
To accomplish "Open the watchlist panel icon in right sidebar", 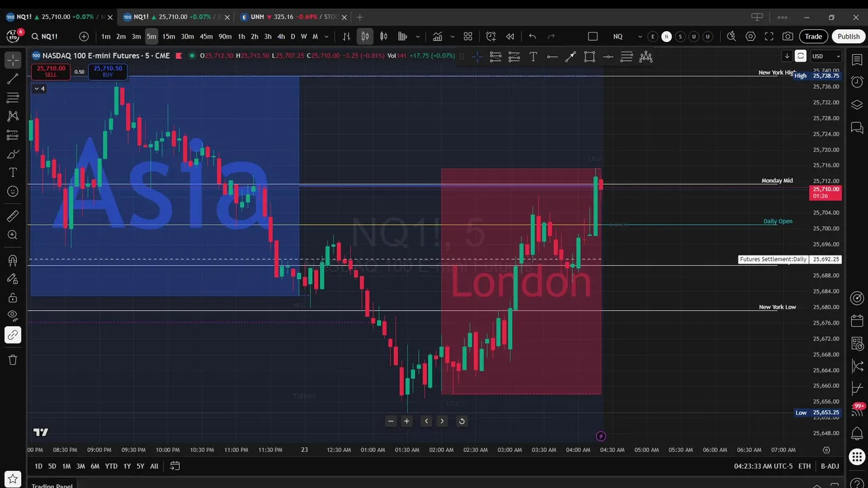I will [x=857, y=60].
